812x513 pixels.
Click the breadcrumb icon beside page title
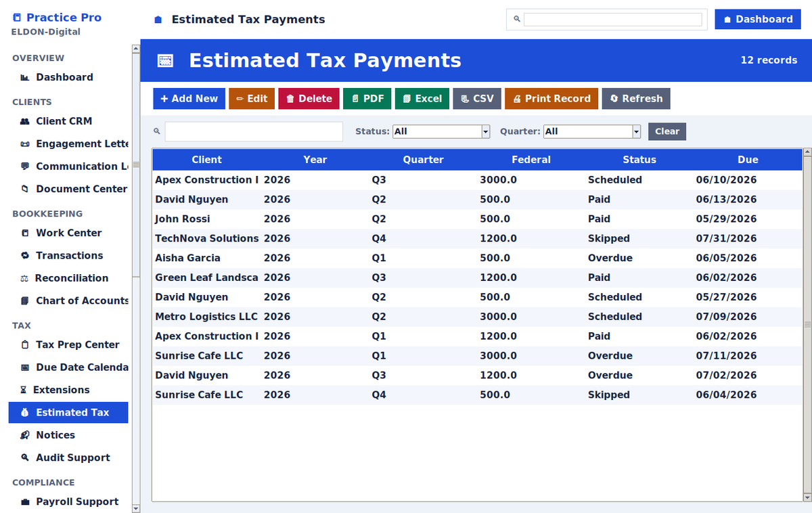tap(158, 20)
